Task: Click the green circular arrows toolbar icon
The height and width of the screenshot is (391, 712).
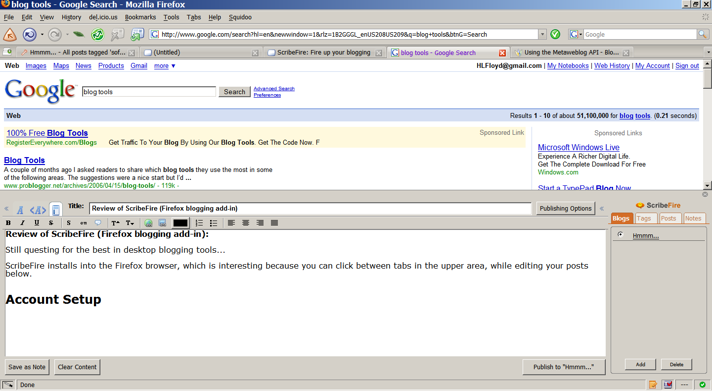Action: coord(97,35)
